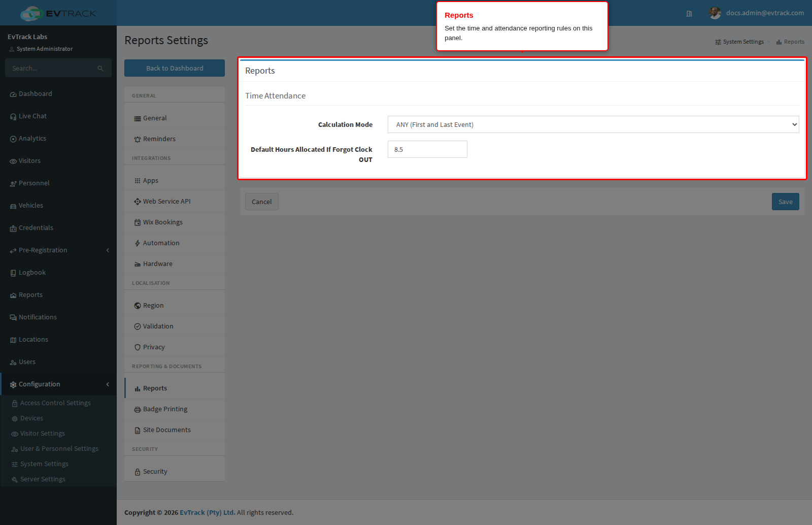
Task: Open Live Chat headset icon
Action: 13,117
